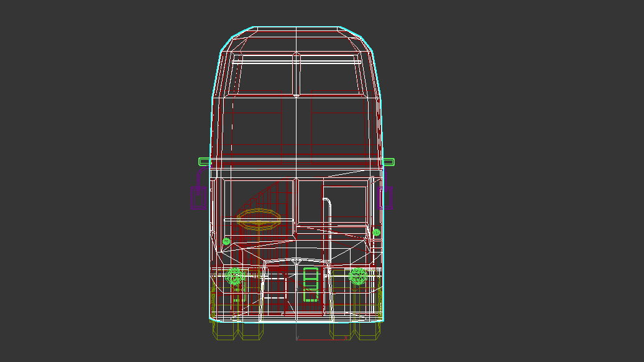Click the red X axis line of gizmo
The height and width of the screenshot is (362, 644).
click(x=323, y=340)
